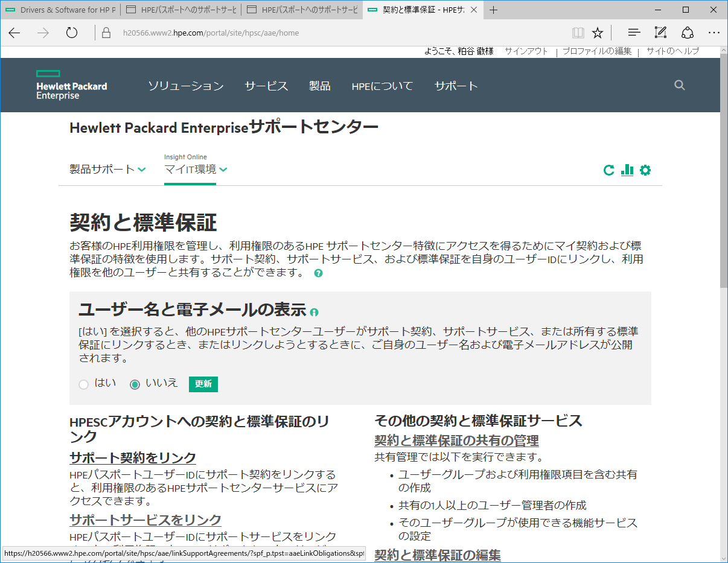Switch to third HPEパスポート tab
Image resolution: width=728 pixels, height=563 pixels.
click(302, 10)
